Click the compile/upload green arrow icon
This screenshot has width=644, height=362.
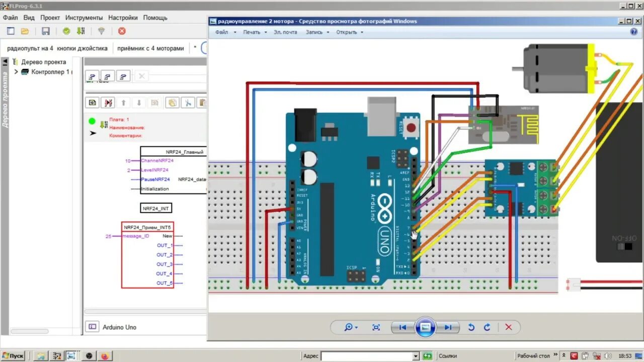80,31
